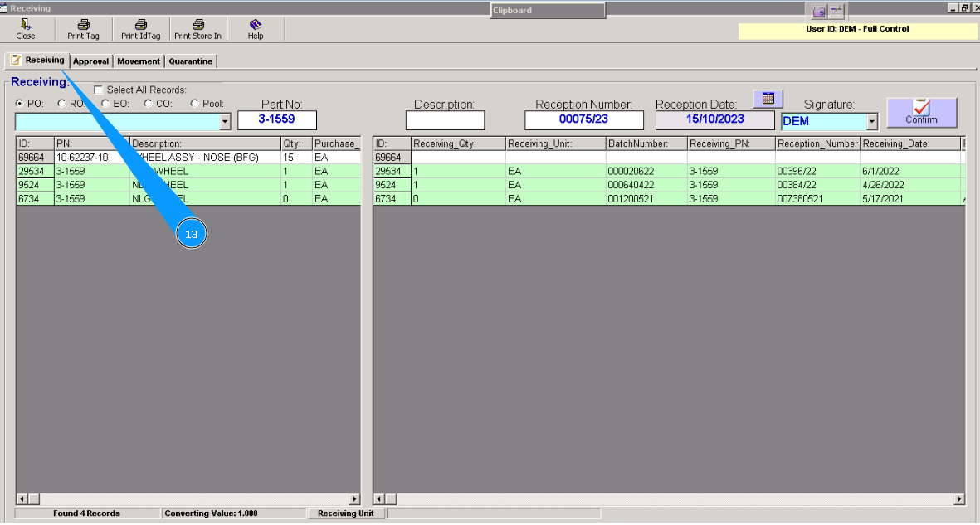
Task: Click the purple folder icon in title bar
Action: (819, 12)
